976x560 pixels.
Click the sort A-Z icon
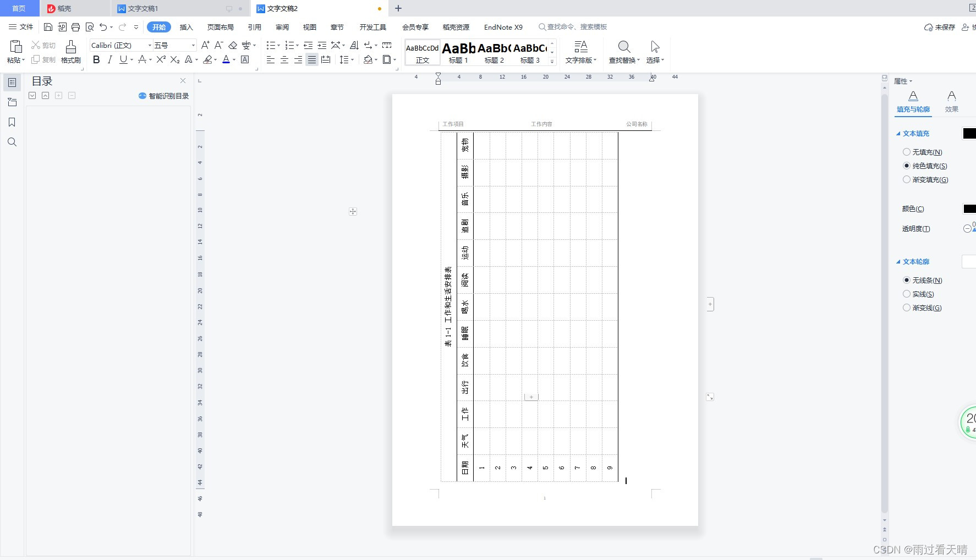click(x=354, y=45)
